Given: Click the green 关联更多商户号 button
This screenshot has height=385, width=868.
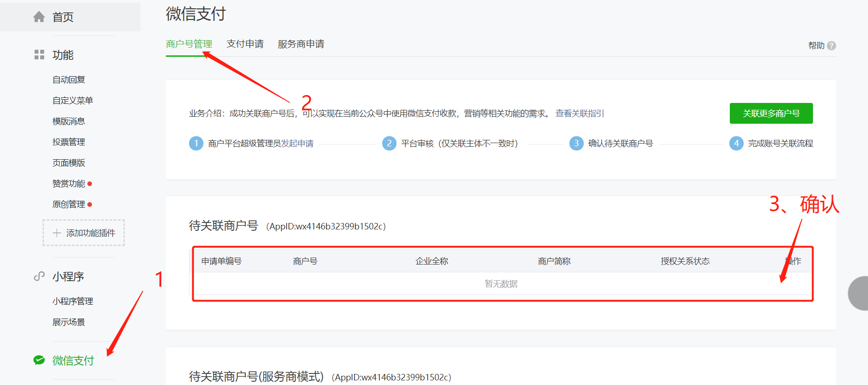Looking at the screenshot, I should pyautogui.click(x=771, y=114).
